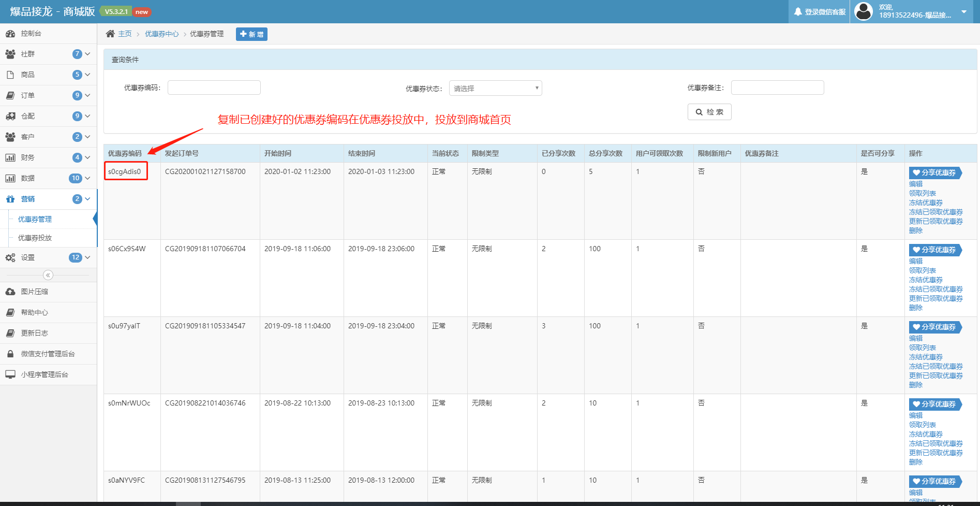Click the 新增 button

click(251, 34)
